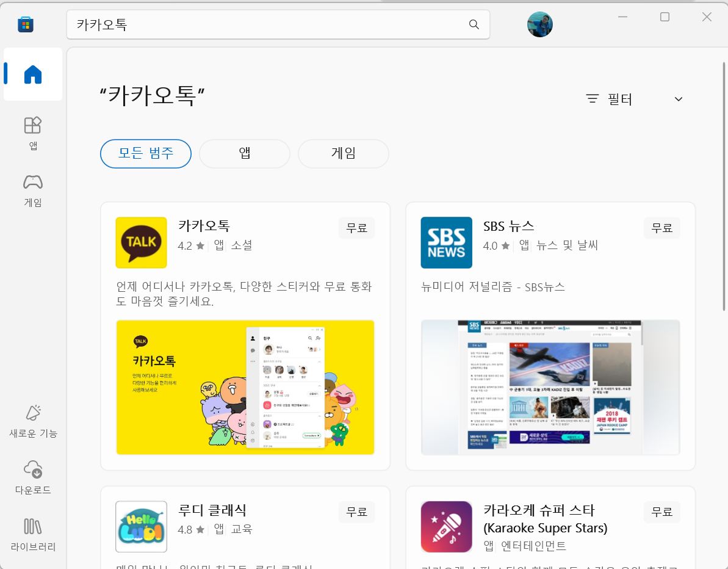Click the 카카오톡 TALK app icon
This screenshot has height=569, width=728.
tap(141, 242)
